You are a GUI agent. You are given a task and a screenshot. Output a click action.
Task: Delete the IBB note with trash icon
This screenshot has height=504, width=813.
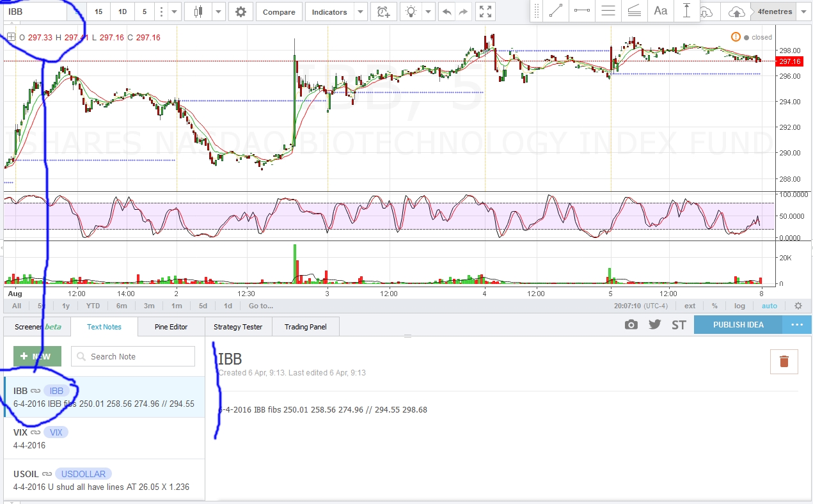(x=784, y=361)
